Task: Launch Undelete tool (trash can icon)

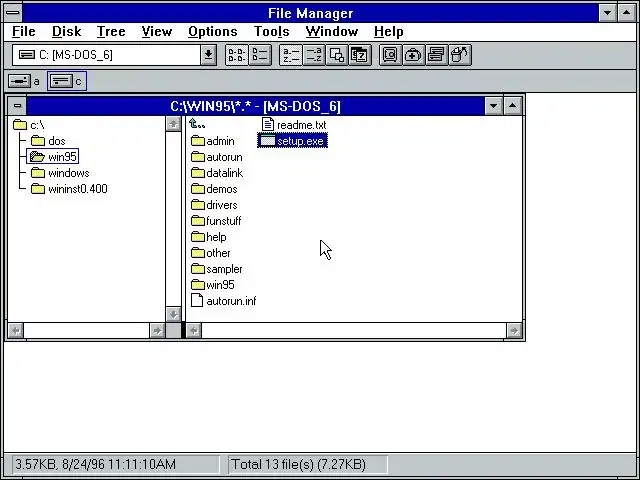Action: [x=460, y=55]
